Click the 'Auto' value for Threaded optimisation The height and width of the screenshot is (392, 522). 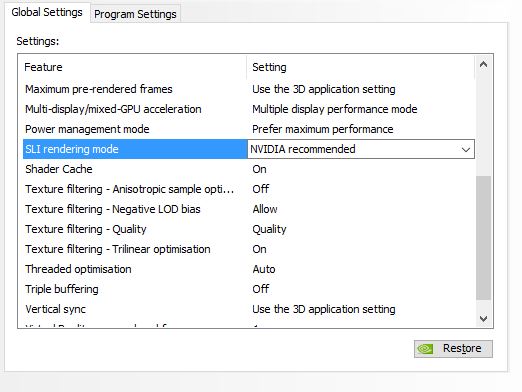pos(264,269)
